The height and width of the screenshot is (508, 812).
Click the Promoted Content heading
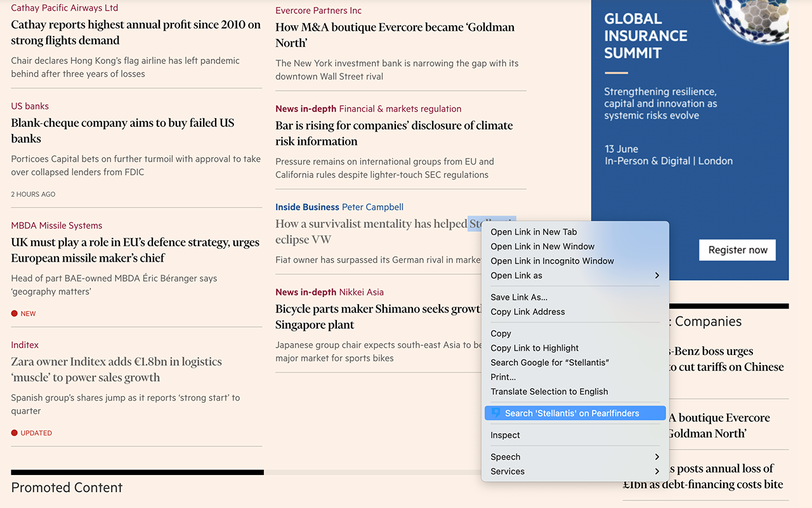pos(67,488)
